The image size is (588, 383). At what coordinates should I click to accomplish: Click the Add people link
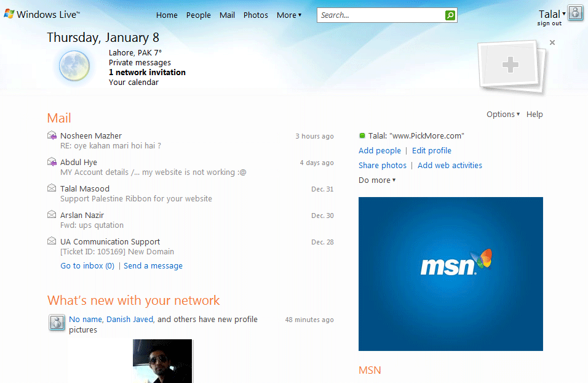click(379, 151)
